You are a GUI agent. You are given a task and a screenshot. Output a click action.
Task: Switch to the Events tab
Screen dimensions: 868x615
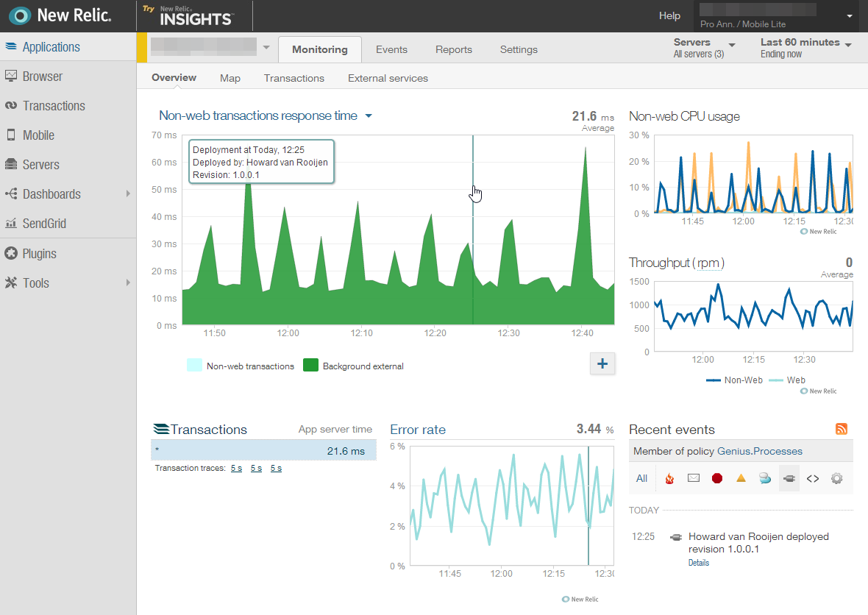tap(391, 49)
